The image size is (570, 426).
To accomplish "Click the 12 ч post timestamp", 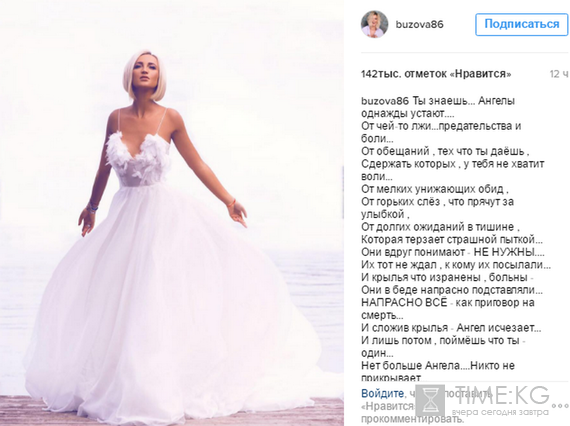I will pos(559,74).
